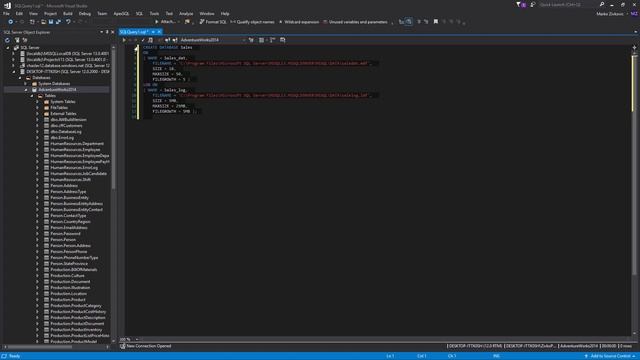This screenshot has height=360, width=640.
Task: Open the Tools menu
Action: [x=154, y=13]
